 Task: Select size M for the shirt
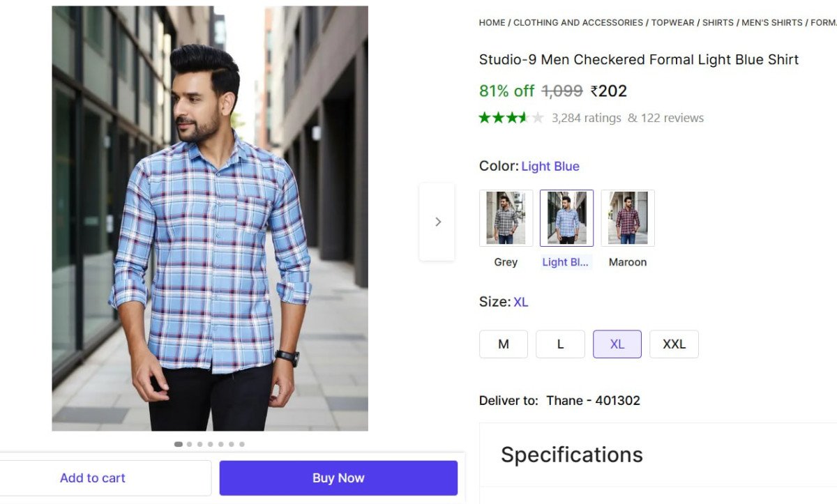pyautogui.click(x=503, y=344)
